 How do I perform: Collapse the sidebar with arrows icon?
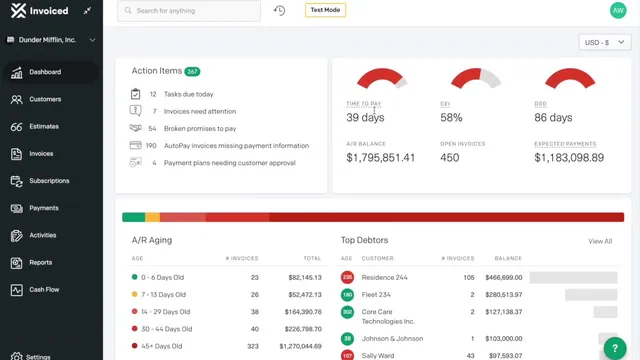pos(87,11)
